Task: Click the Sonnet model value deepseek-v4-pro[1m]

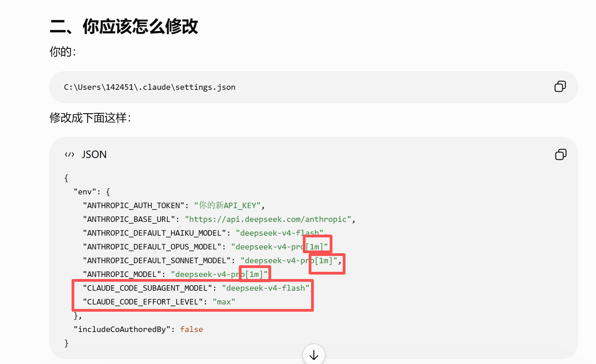Action: (289, 260)
